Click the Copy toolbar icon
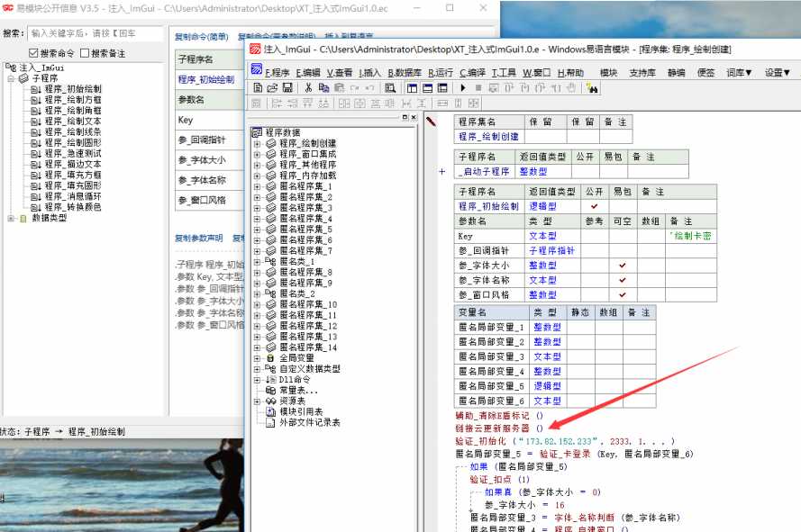 tap(323, 88)
